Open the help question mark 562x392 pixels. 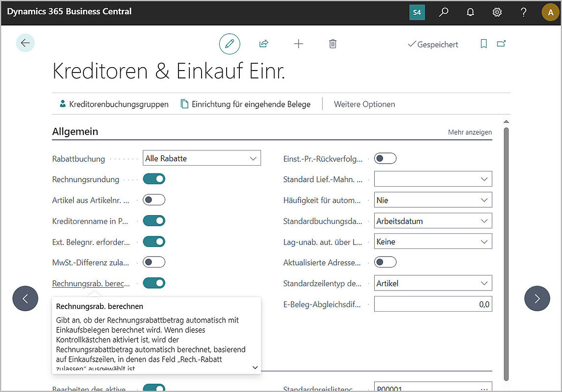[523, 12]
